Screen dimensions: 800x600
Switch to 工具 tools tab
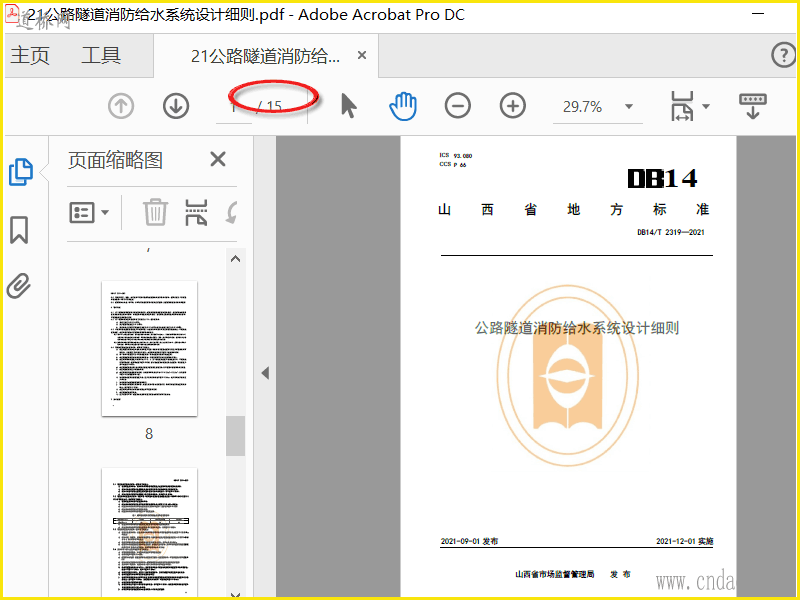click(x=101, y=55)
